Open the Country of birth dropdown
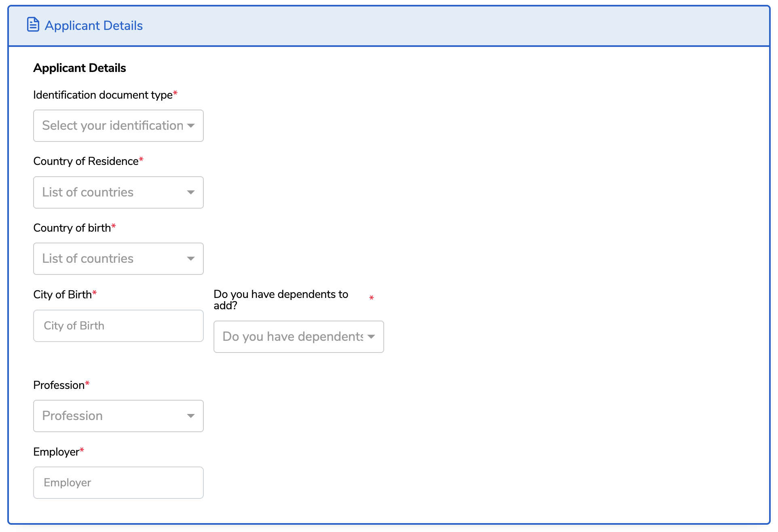778x532 pixels. [112, 259]
